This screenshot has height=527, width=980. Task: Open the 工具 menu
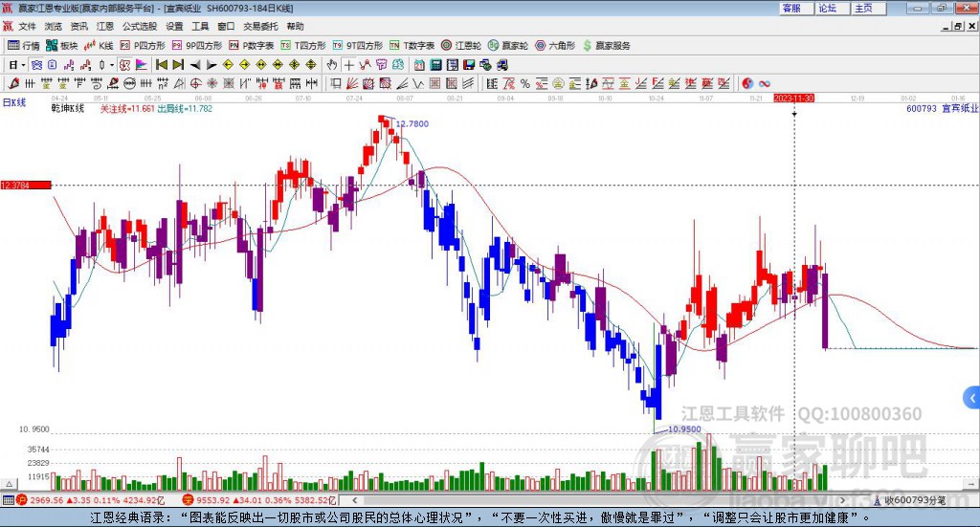pos(200,26)
